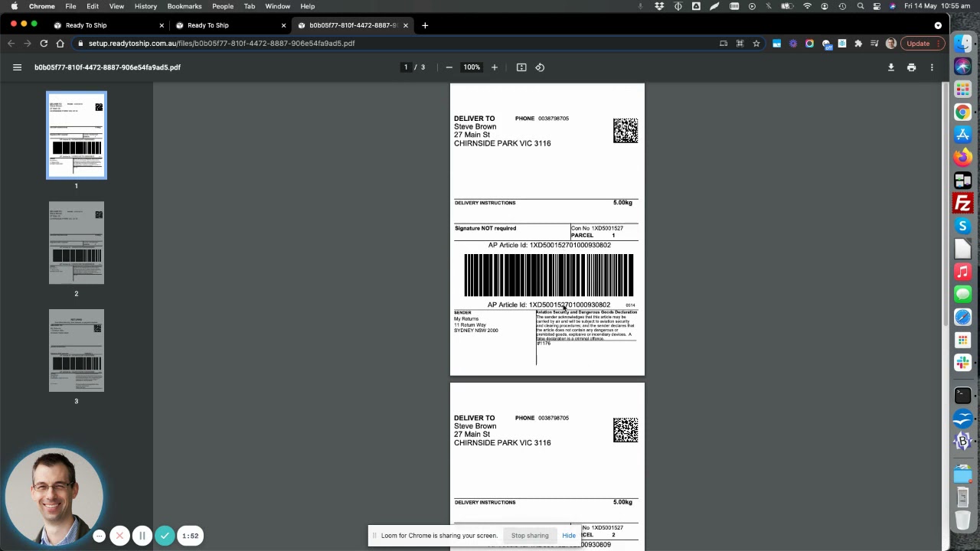980x551 pixels.
Task: Zoom in the PDF with plus
Action: [495, 67]
